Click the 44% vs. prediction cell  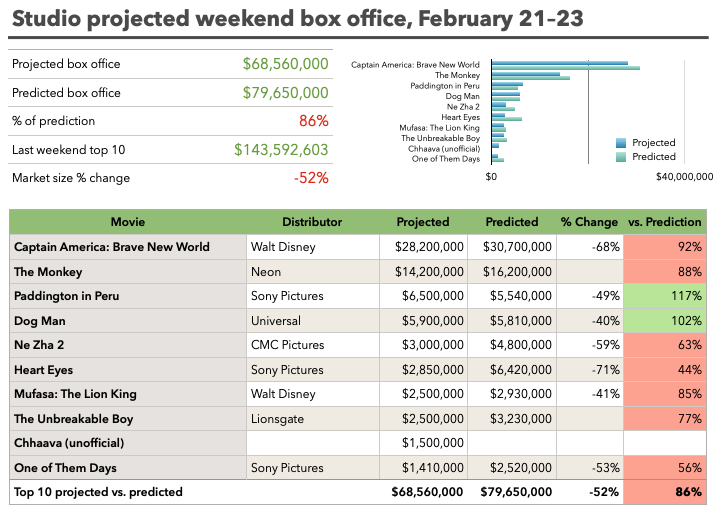(x=665, y=370)
